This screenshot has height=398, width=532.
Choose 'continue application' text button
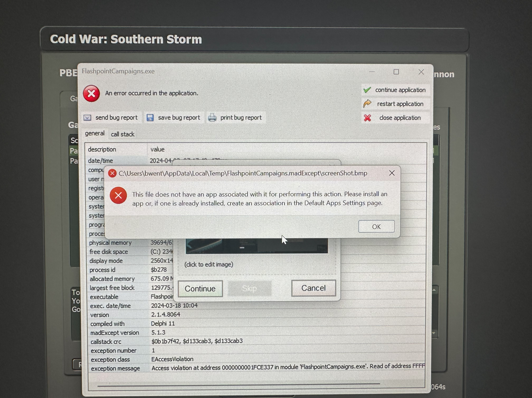pos(400,90)
